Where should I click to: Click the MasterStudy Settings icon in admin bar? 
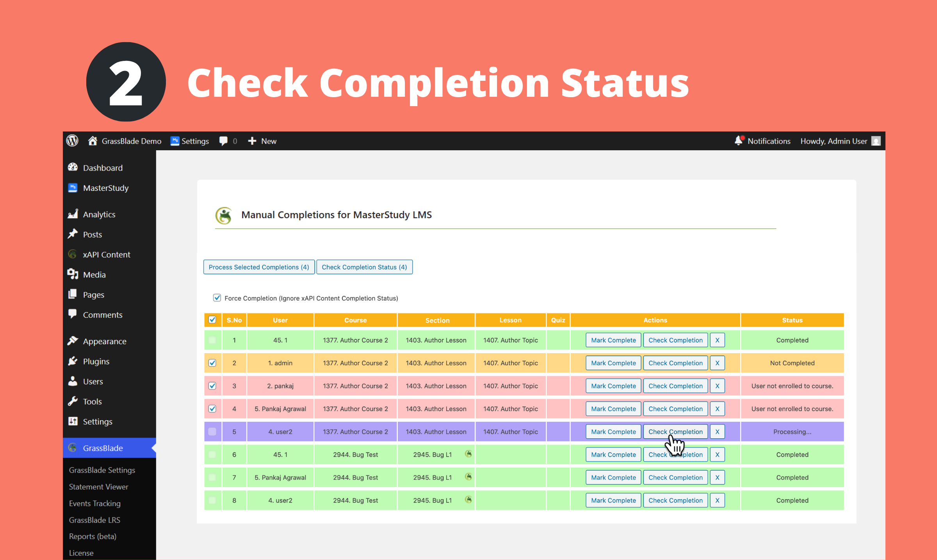[x=175, y=141]
